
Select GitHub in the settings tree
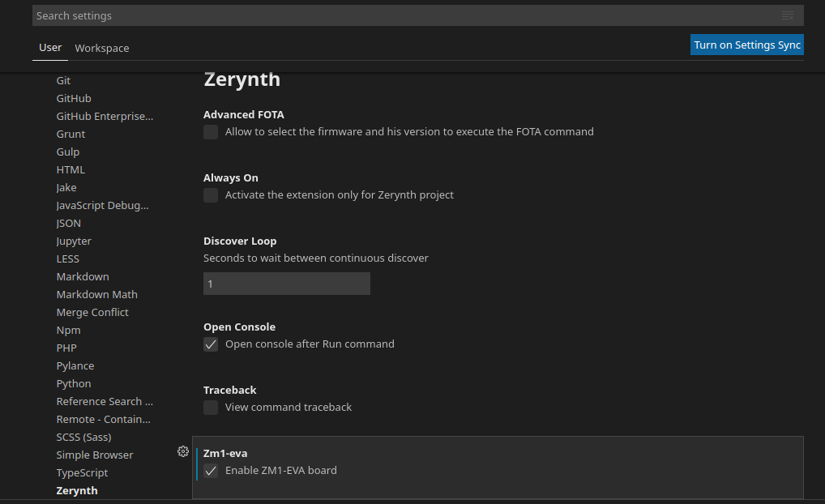[x=74, y=98]
